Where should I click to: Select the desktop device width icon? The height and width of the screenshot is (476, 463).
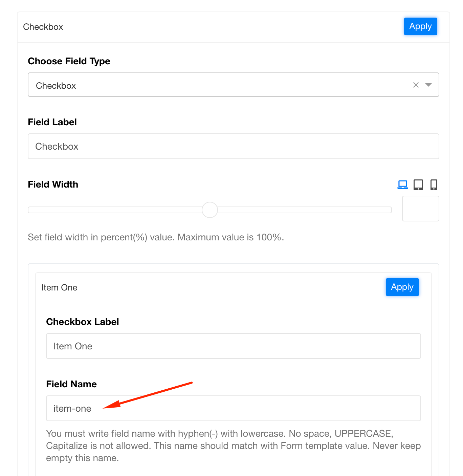pos(402,185)
